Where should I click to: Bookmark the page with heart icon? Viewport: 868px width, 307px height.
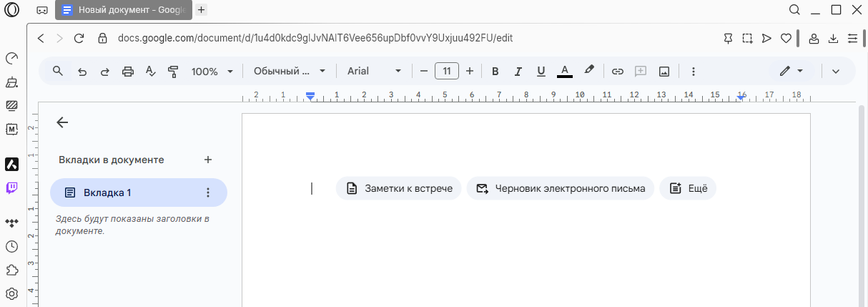pyautogui.click(x=786, y=38)
